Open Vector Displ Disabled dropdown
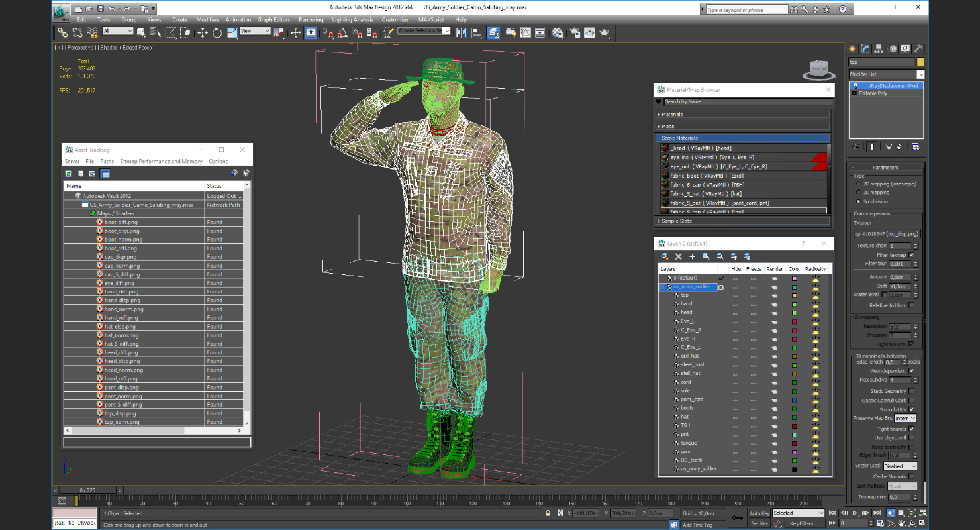 (x=900, y=466)
